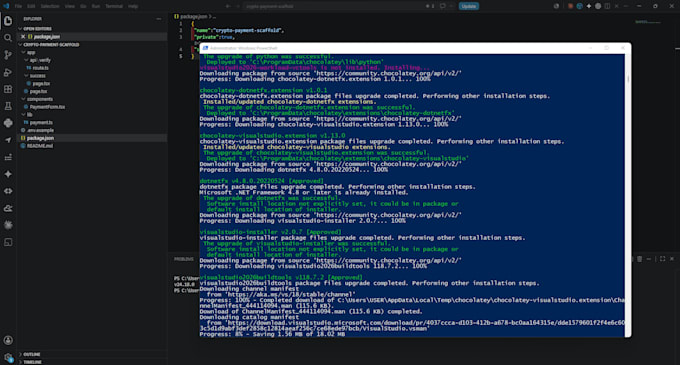
Task: Click the PowerShell window vertical scrollbar
Action: tap(628, 195)
